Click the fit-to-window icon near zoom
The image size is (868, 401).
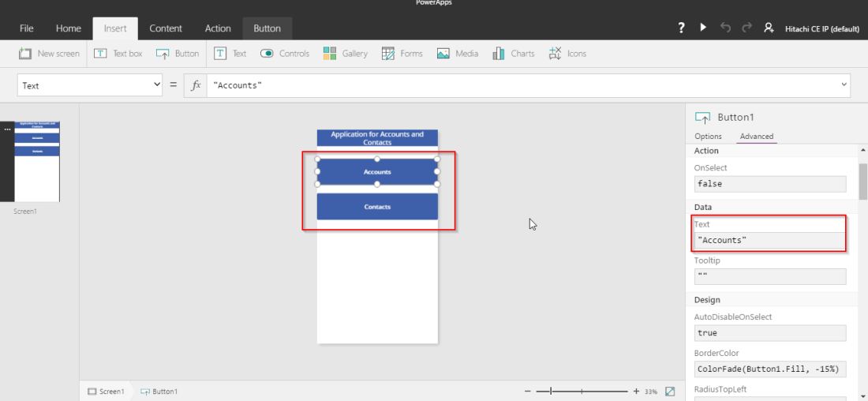tap(670, 392)
